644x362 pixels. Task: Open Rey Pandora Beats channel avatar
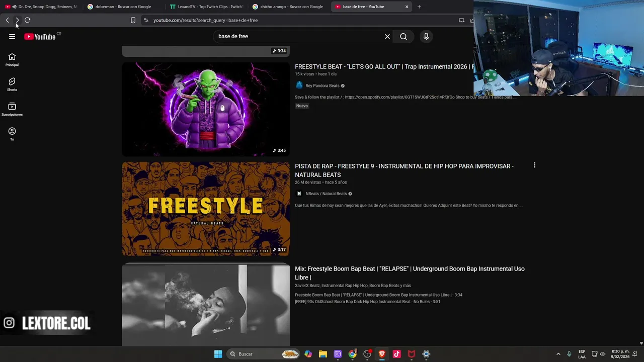[299, 85]
